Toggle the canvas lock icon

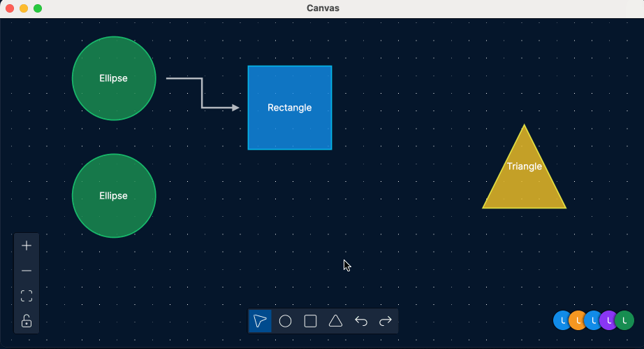[27, 321]
